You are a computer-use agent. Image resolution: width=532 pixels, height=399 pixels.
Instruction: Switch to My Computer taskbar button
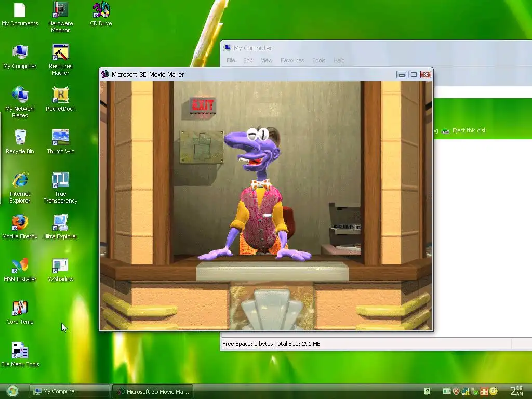[69, 392]
